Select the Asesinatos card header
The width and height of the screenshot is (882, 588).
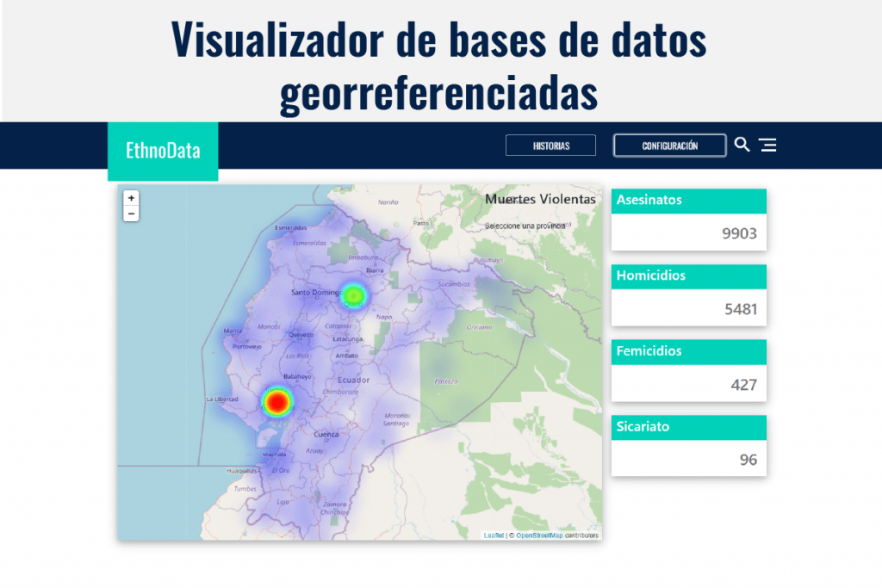(x=688, y=200)
